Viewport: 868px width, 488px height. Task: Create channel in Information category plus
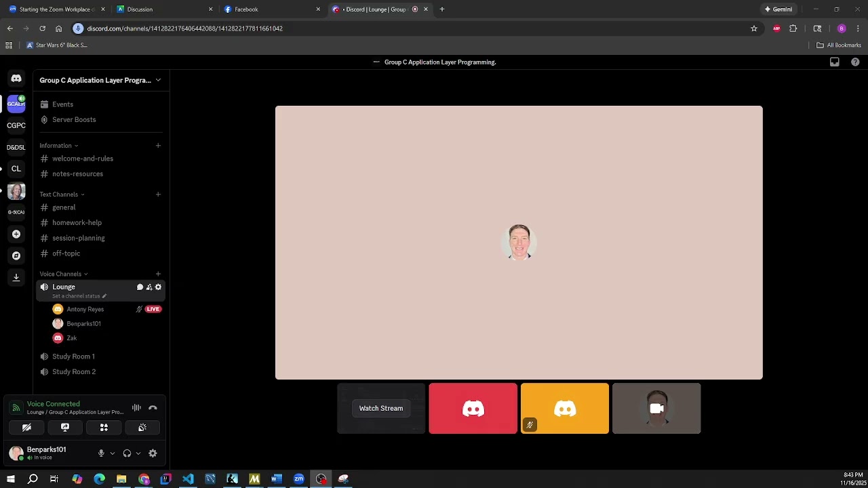158,146
